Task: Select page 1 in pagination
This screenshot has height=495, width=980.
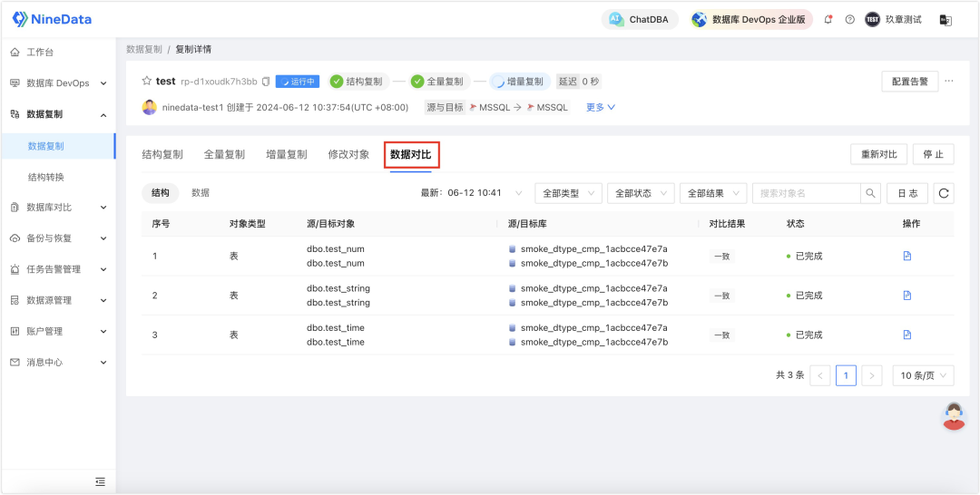Action: [x=846, y=375]
